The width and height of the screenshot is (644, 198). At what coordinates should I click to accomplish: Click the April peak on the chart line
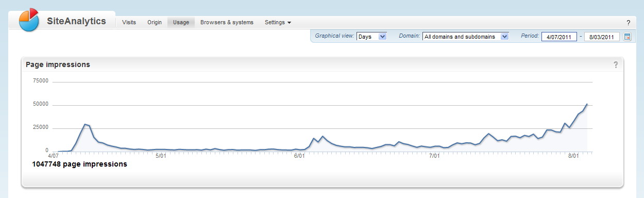click(x=84, y=124)
